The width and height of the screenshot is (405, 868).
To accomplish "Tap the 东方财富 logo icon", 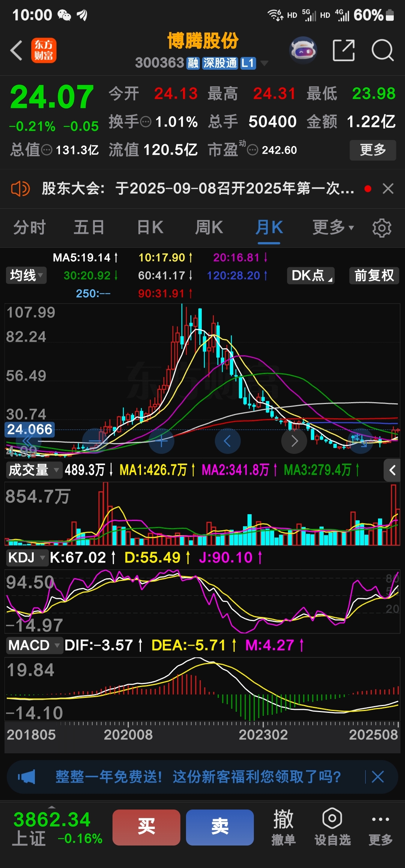I will point(43,50).
